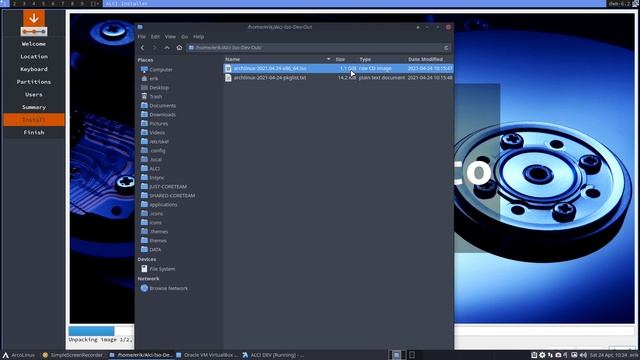Image resolution: width=640 pixels, height=360 pixels.
Task: Select the pkglist.txt document icon
Action: [x=228, y=78]
